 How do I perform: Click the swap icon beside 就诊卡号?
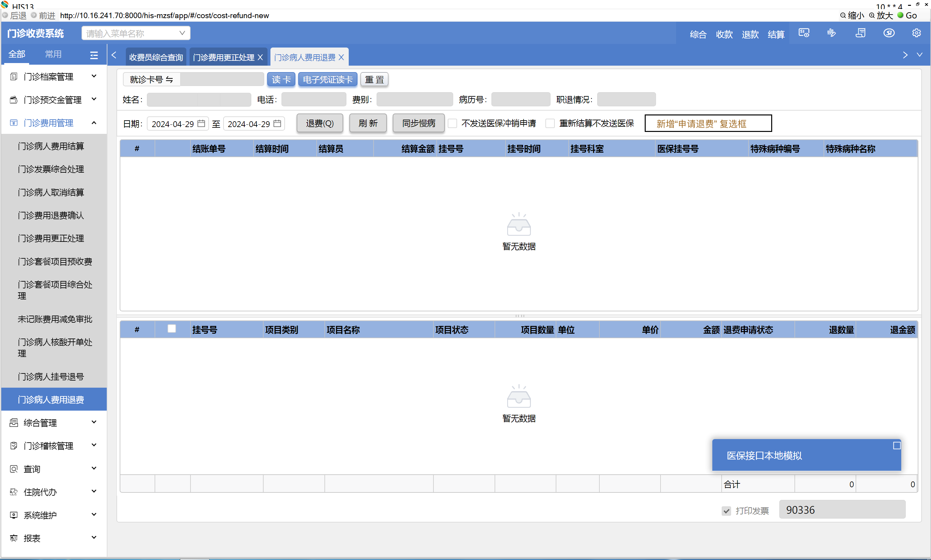coord(170,80)
